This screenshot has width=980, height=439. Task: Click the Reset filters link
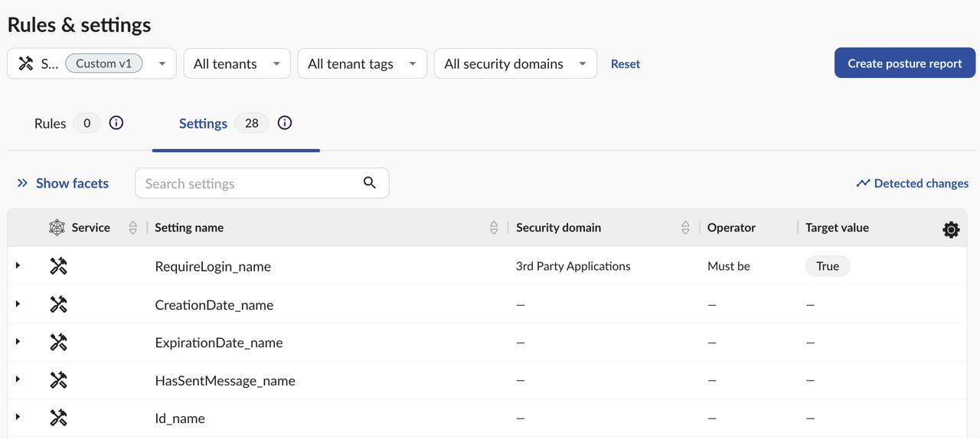(x=626, y=64)
